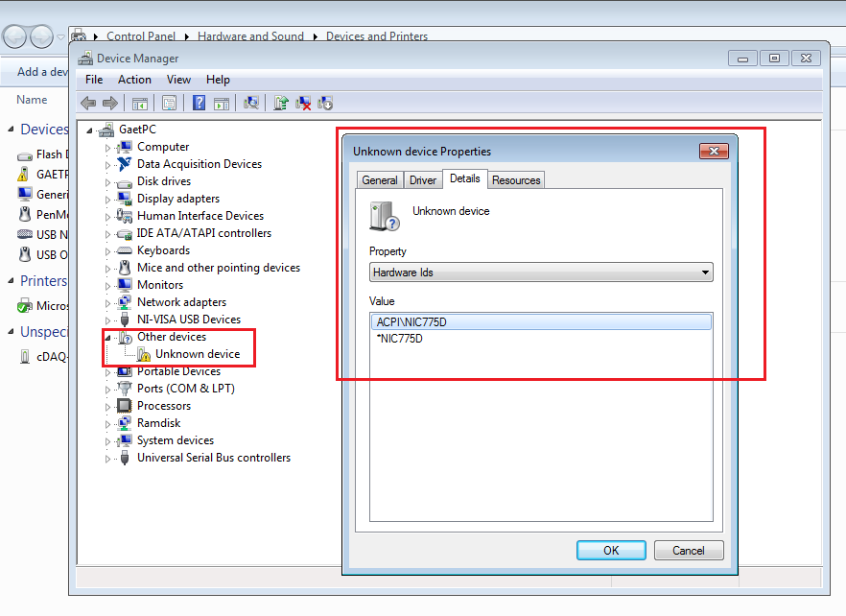Expand Mice and other pointing devices
The height and width of the screenshot is (616, 846).
(x=107, y=269)
